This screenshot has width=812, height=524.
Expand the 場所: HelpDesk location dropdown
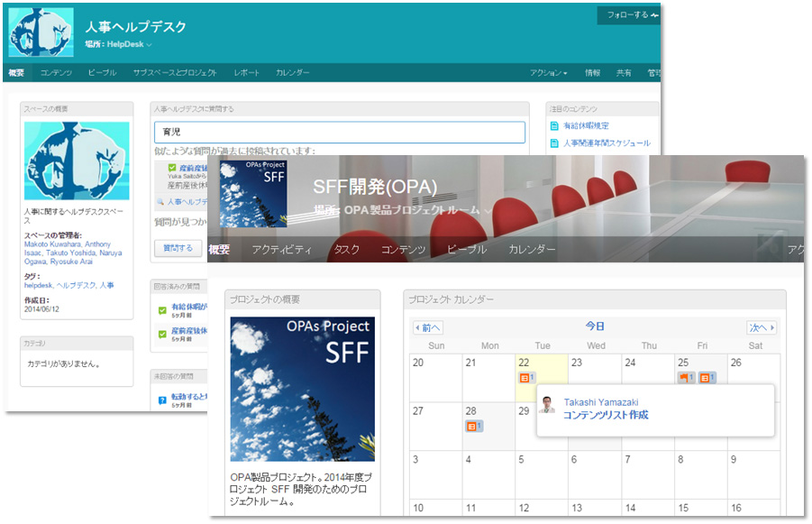[x=150, y=45]
